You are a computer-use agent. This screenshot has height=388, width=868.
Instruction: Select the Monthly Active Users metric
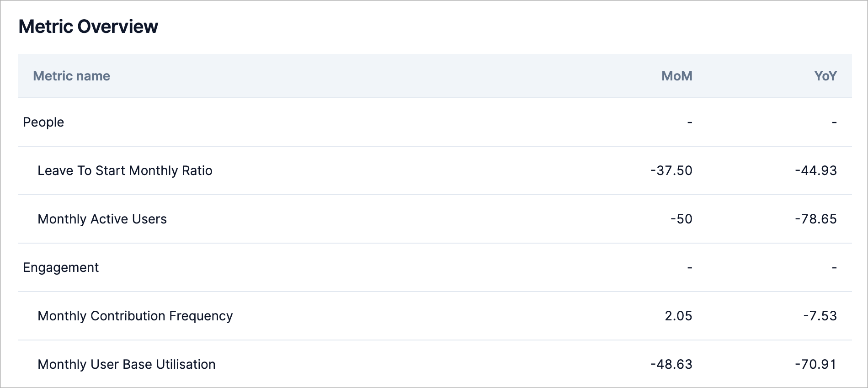tap(102, 219)
